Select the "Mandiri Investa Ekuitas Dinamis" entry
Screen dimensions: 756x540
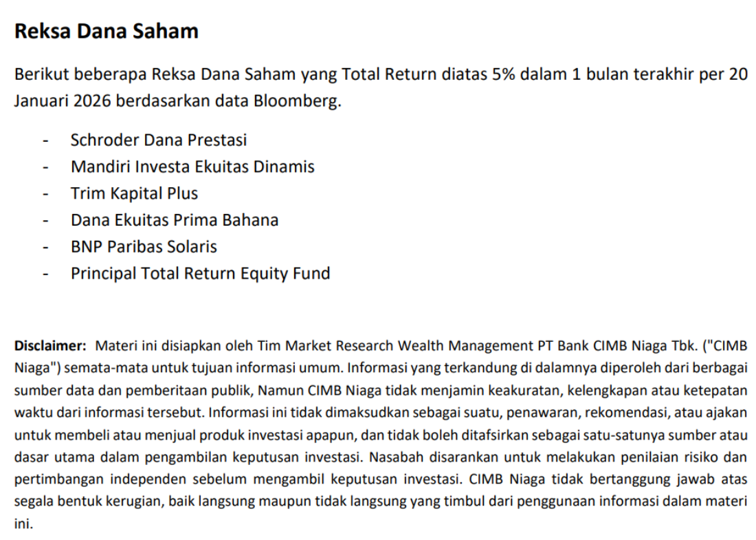tap(192, 167)
